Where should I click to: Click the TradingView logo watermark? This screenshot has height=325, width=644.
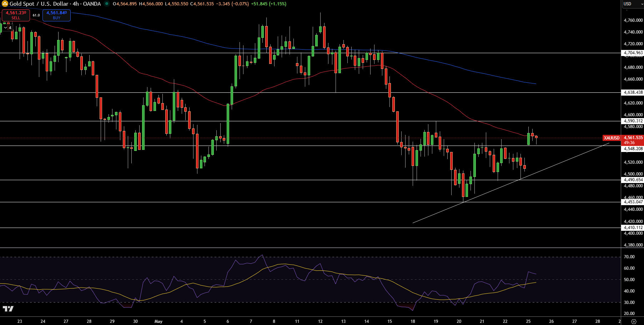(8, 309)
